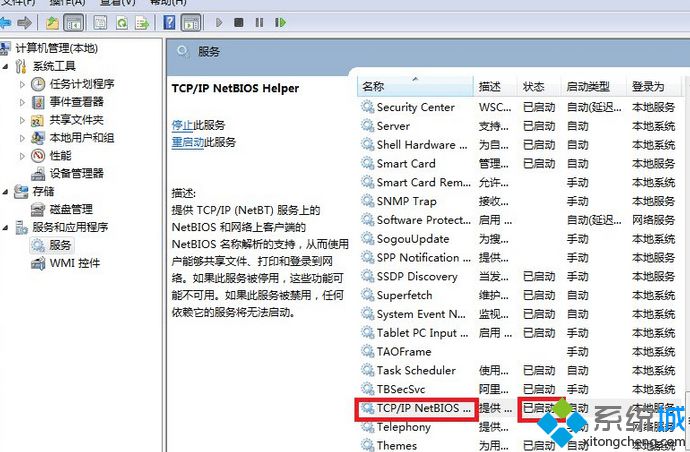This screenshot has width=690, height=452.
Task: Click the Help toolbar icon (question mark)
Action: click(169, 21)
